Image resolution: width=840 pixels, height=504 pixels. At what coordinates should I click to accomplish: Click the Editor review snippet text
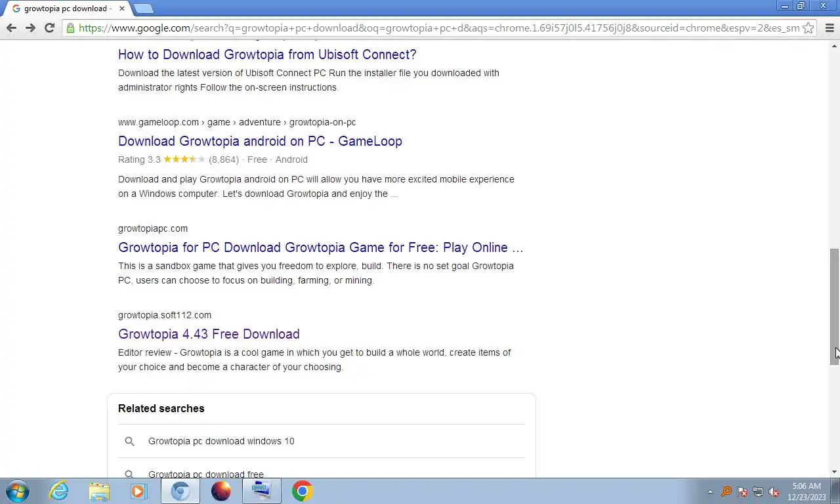(x=314, y=360)
